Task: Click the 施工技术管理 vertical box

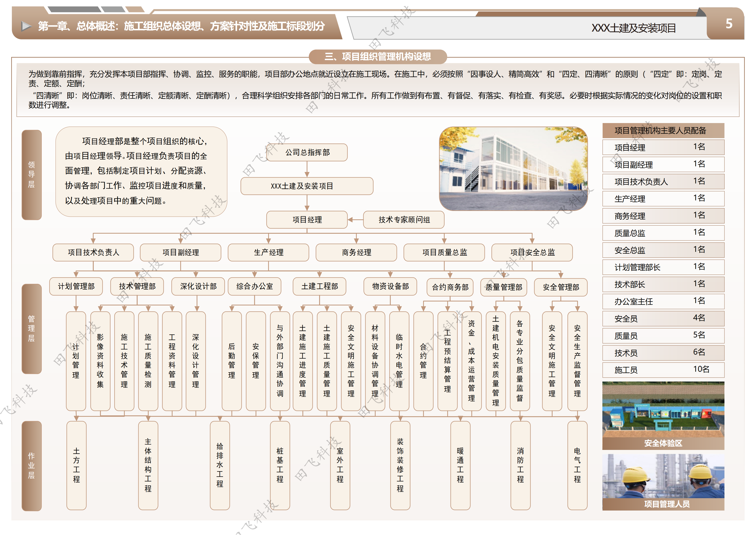Action: click(x=124, y=361)
